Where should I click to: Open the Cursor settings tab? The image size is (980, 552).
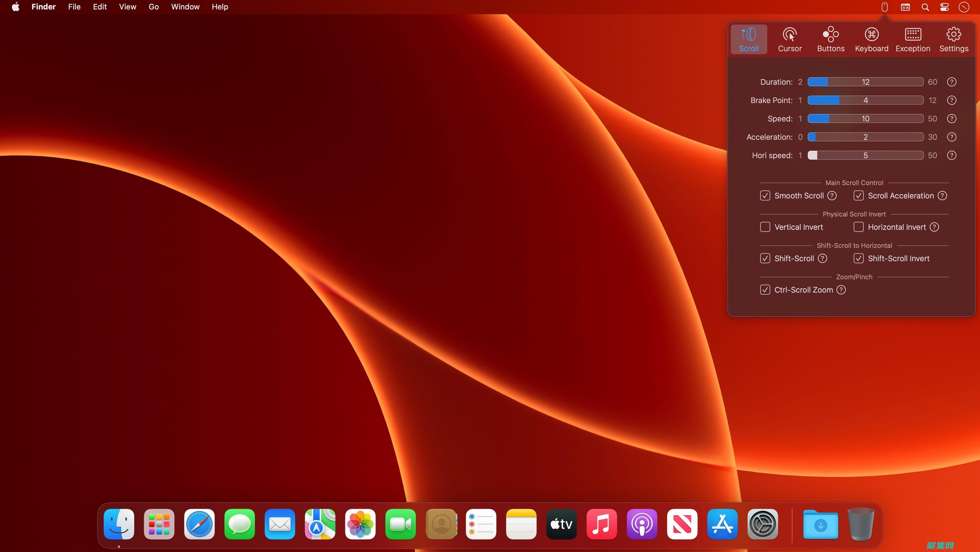[789, 40]
